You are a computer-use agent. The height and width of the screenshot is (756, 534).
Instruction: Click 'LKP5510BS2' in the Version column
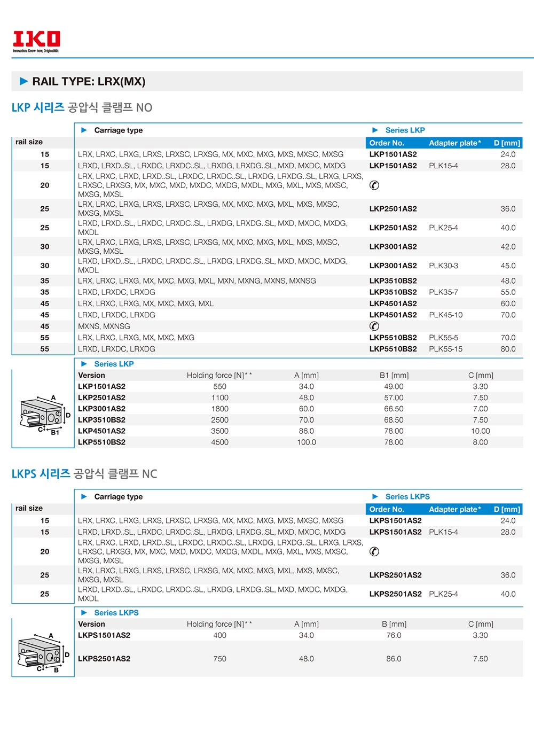click(101, 442)
